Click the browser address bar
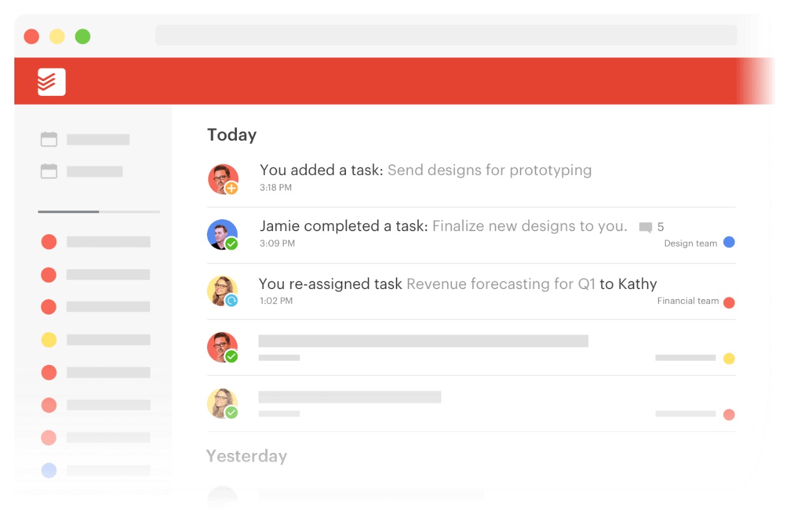 (446, 36)
